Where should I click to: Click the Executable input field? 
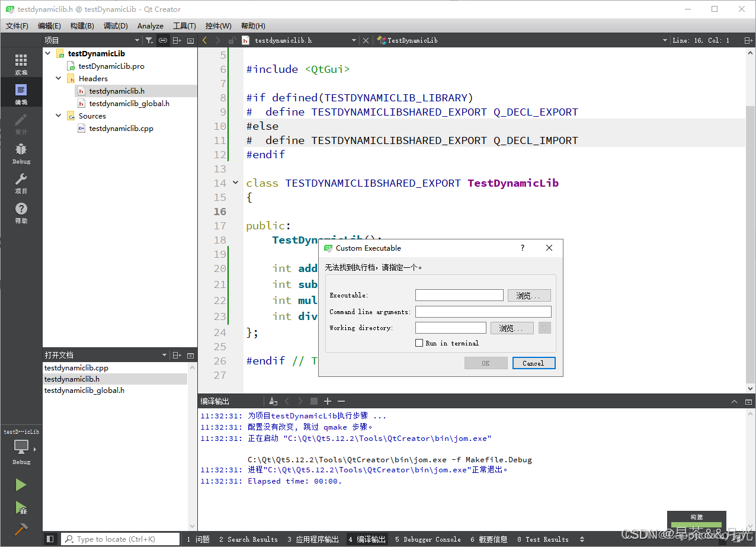click(x=459, y=295)
